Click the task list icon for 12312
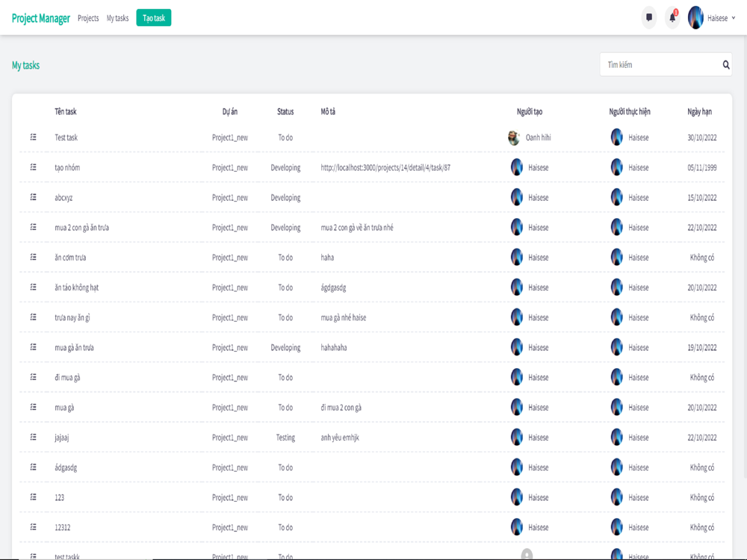Screen dimensions: 747x560 pyautogui.click(x=34, y=527)
